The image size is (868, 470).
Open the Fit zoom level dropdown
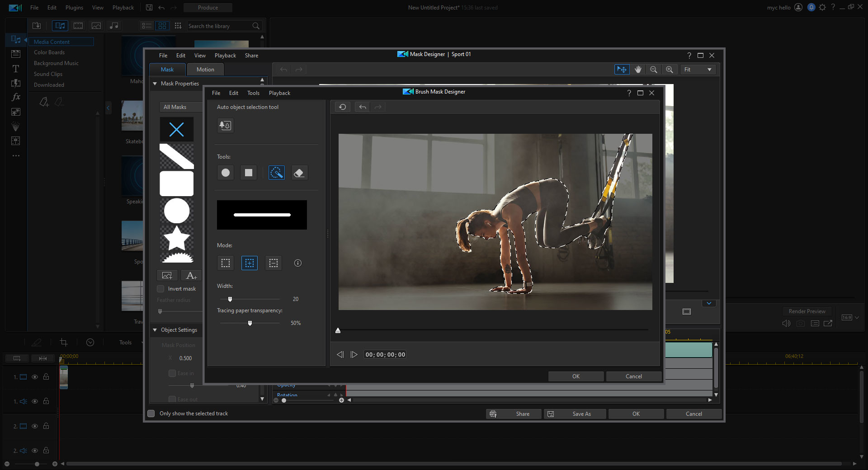click(698, 69)
